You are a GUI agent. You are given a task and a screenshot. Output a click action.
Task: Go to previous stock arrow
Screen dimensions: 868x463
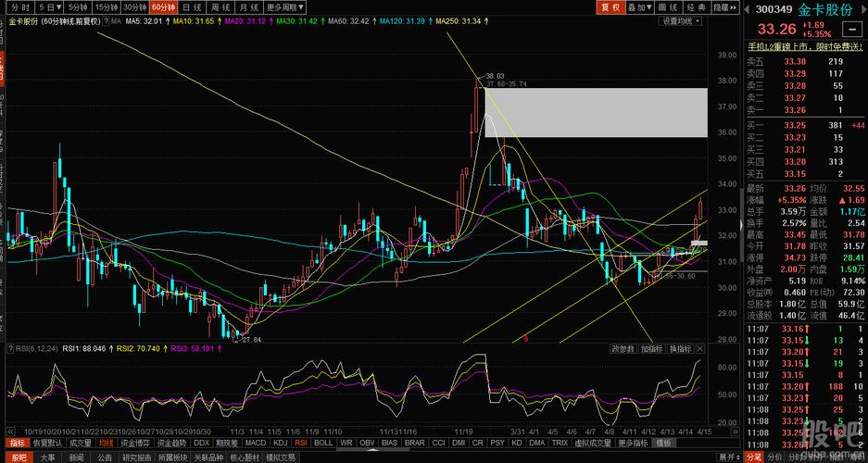[747, 9]
